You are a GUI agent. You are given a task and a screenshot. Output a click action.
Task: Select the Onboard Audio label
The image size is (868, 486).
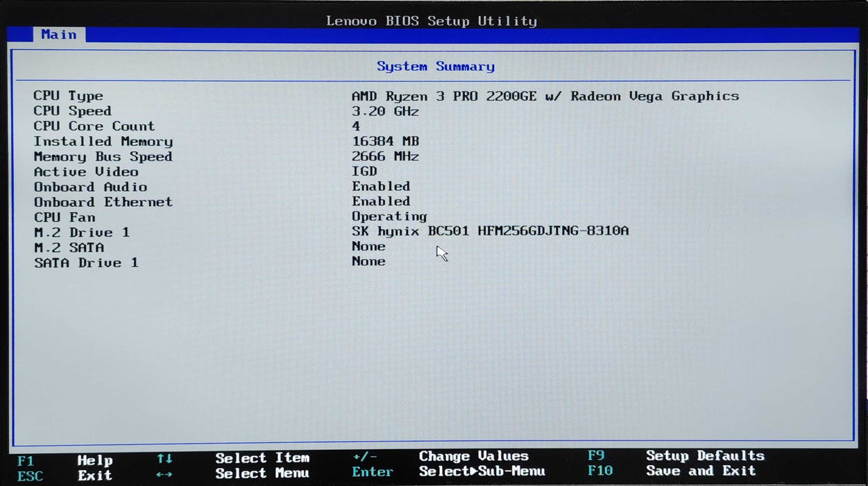click(90, 187)
